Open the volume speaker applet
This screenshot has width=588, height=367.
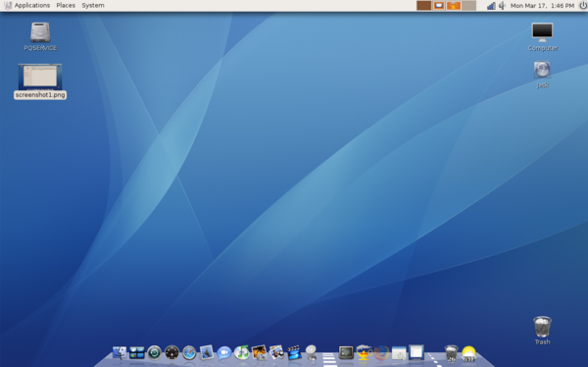click(x=502, y=6)
